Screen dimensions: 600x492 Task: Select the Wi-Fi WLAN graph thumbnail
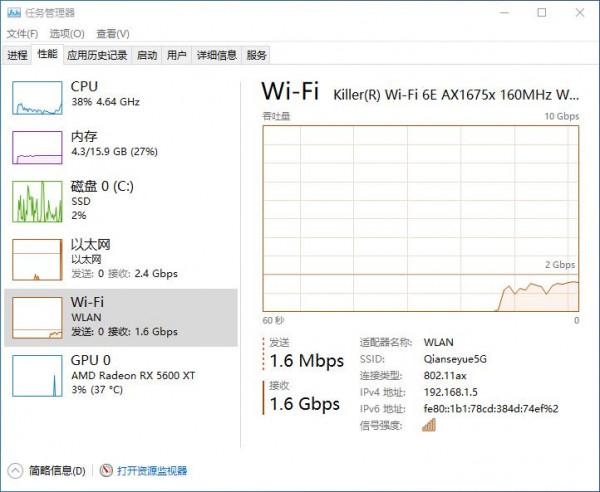tap(37, 318)
